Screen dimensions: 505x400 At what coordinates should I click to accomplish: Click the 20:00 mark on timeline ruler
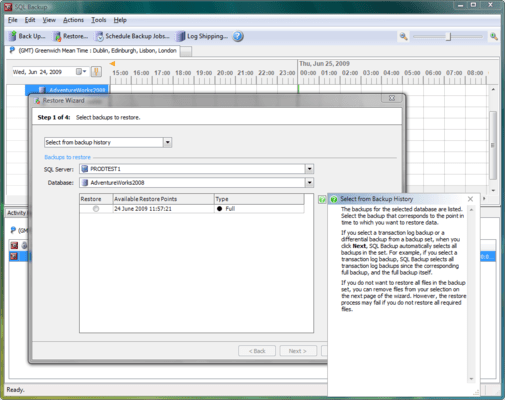tap(225, 73)
